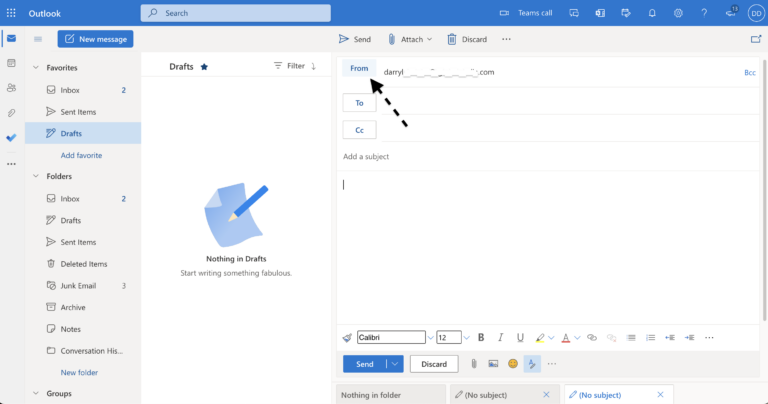
Task: Open the Calendar icon in left rail
Action: (x=11, y=63)
